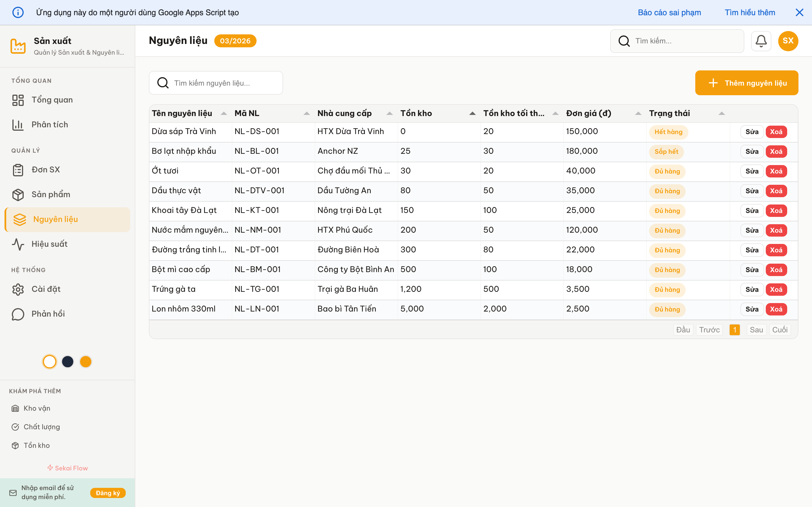Open Chất lượng quality check link

coord(15,427)
